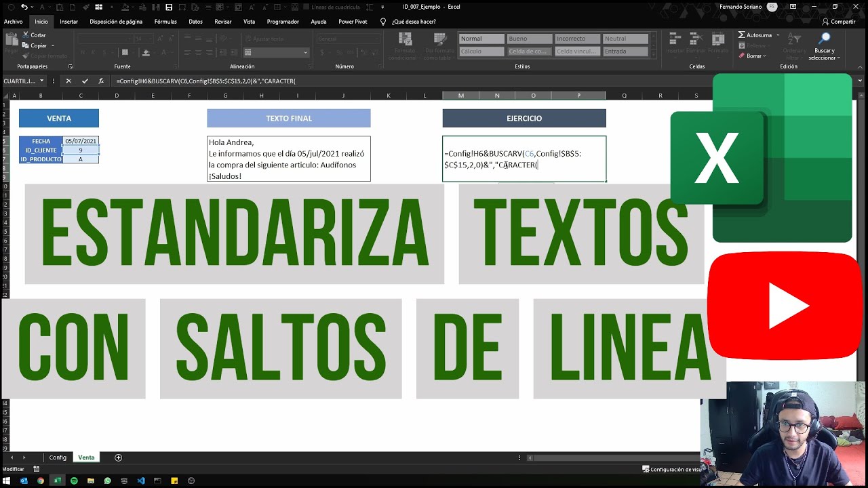
Task: Select the Venta sheet tab
Action: (x=86, y=457)
